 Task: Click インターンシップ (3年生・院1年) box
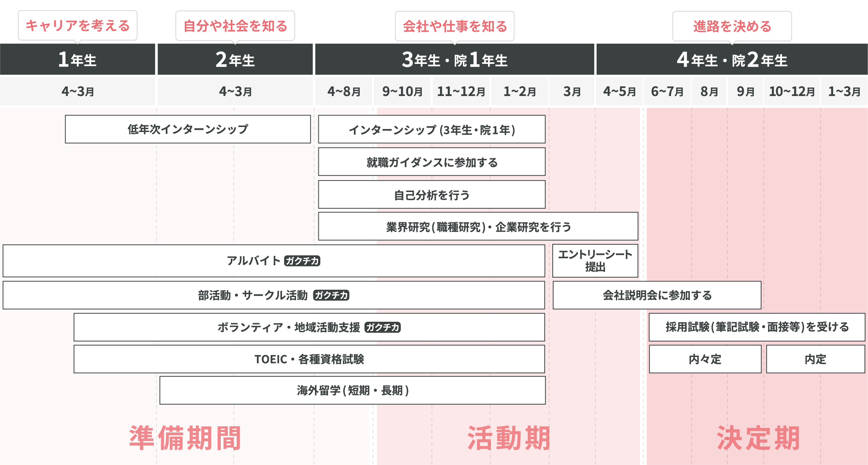432,129
